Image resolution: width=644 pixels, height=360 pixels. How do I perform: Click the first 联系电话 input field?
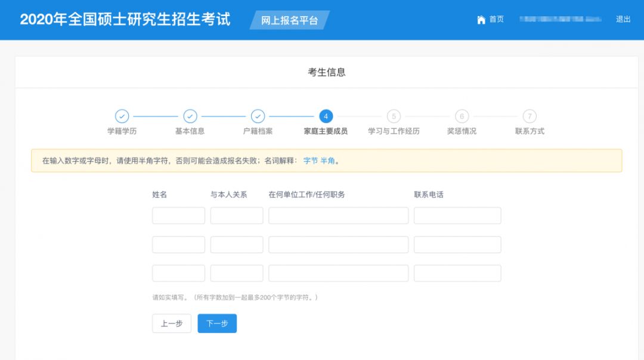pos(457,215)
